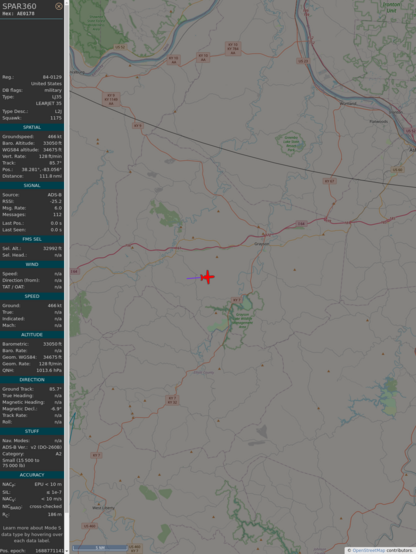Screen dimensions: 416x554
Task: Click the registration number 84-0129
Action: point(52,77)
